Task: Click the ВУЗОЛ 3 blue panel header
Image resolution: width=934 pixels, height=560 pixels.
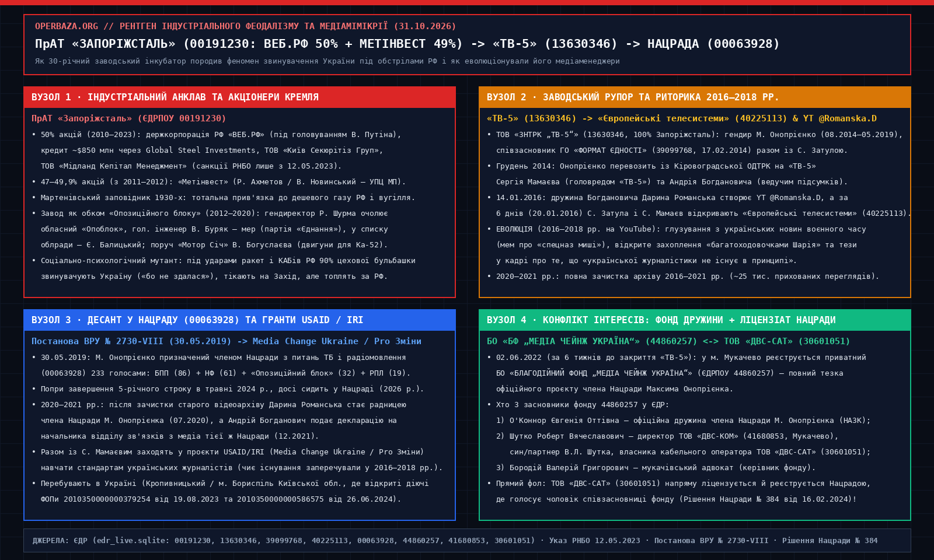Action: [239, 320]
